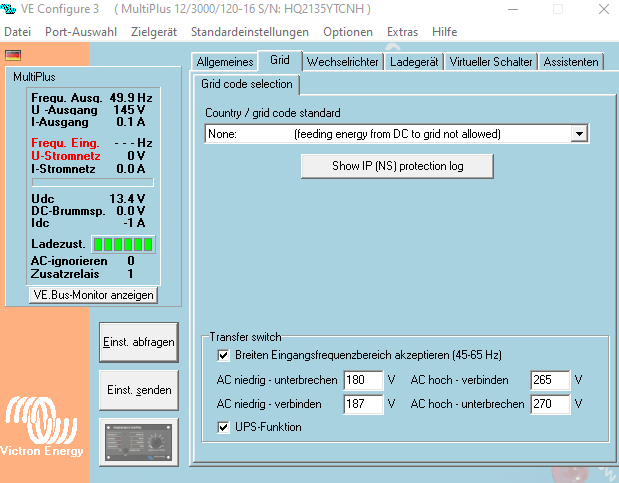Open the Datei menu
Image resolution: width=619 pixels, height=483 pixels.
pos(17,32)
